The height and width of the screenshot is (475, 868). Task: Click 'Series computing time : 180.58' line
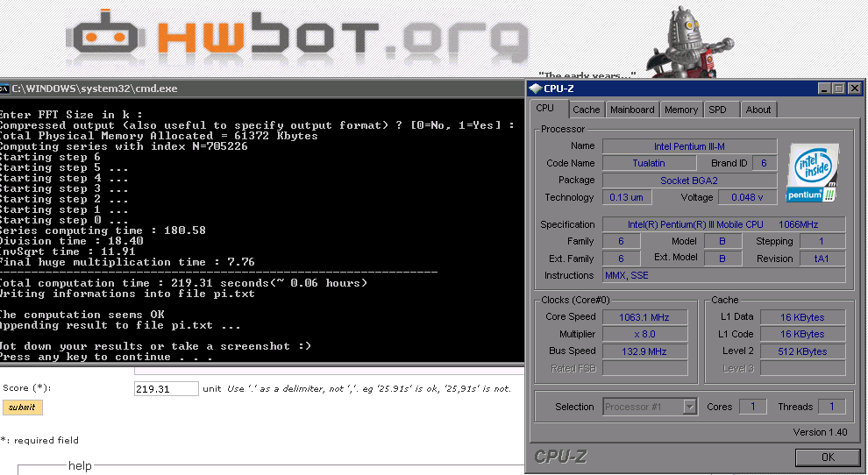coord(103,230)
